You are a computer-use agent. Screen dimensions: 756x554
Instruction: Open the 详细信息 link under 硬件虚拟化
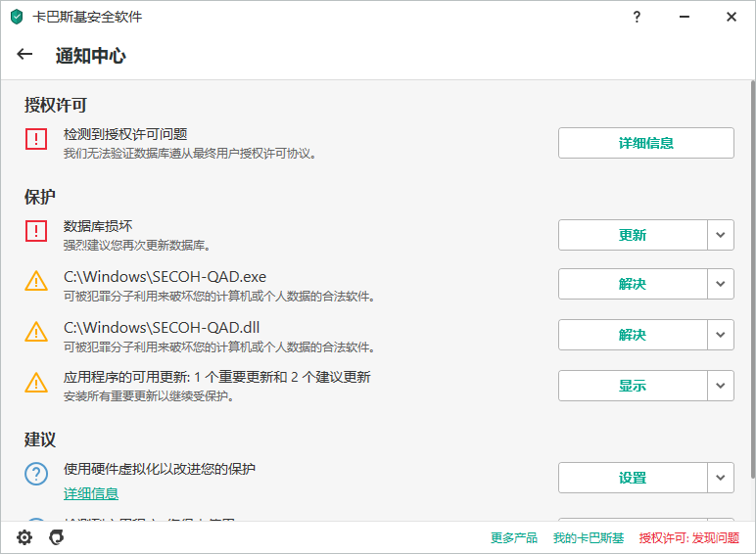(91, 493)
